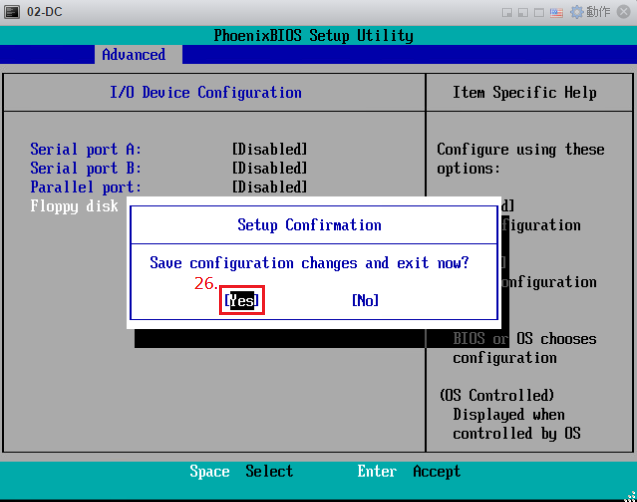Select the 'Serial port B:' label
Screen dimensions: 637x502
(x=86, y=168)
